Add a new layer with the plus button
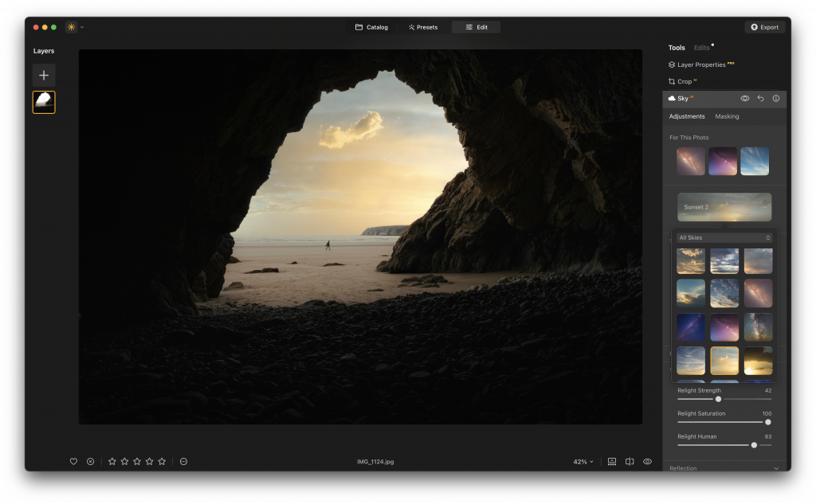816x504 pixels. tap(44, 76)
